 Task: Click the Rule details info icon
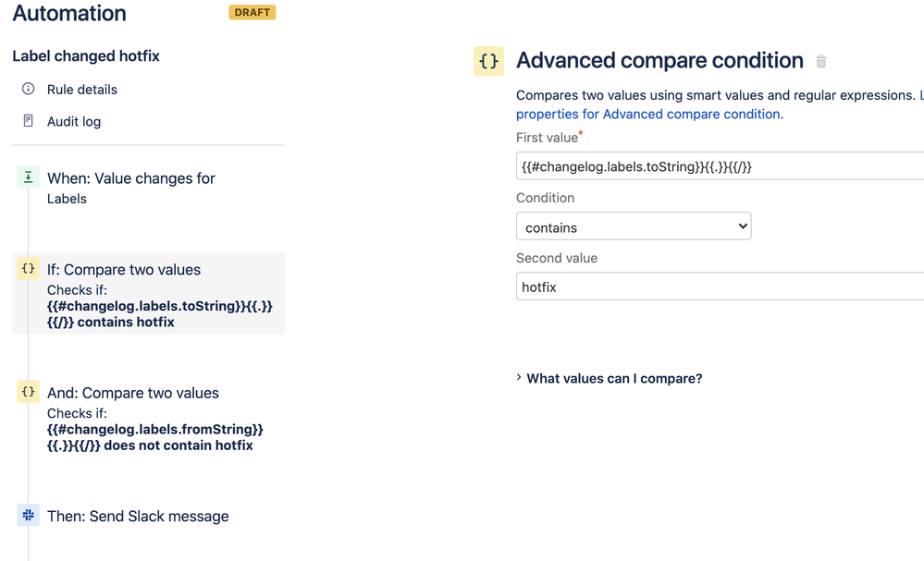(28, 89)
